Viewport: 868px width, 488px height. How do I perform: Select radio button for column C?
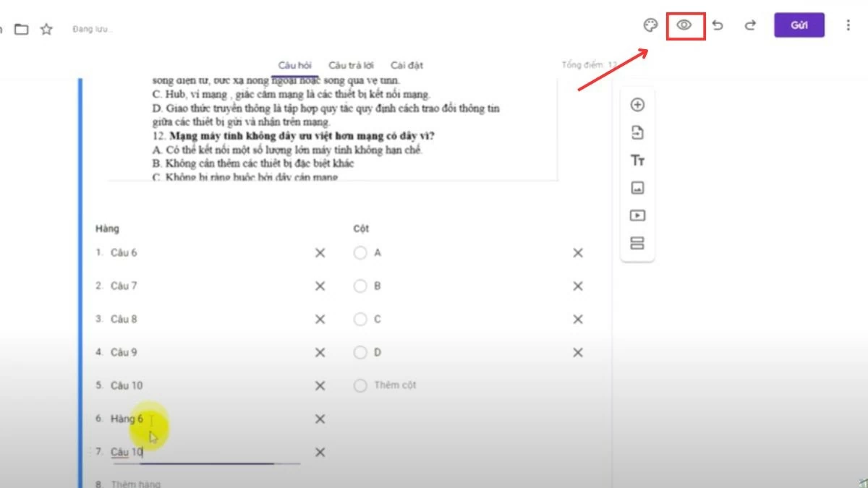(x=360, y=319)
